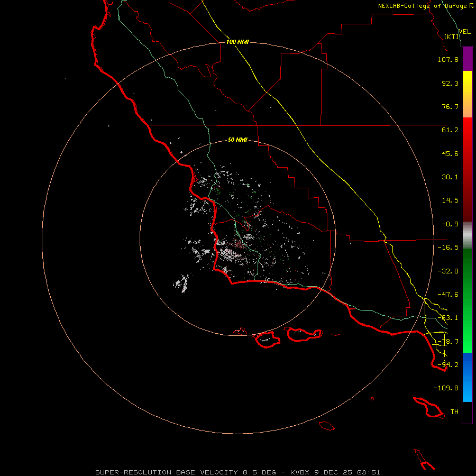Click the gray near-zero segment of color bar
The width and height of the screenshot is (476, 476).
click(467, 234)
